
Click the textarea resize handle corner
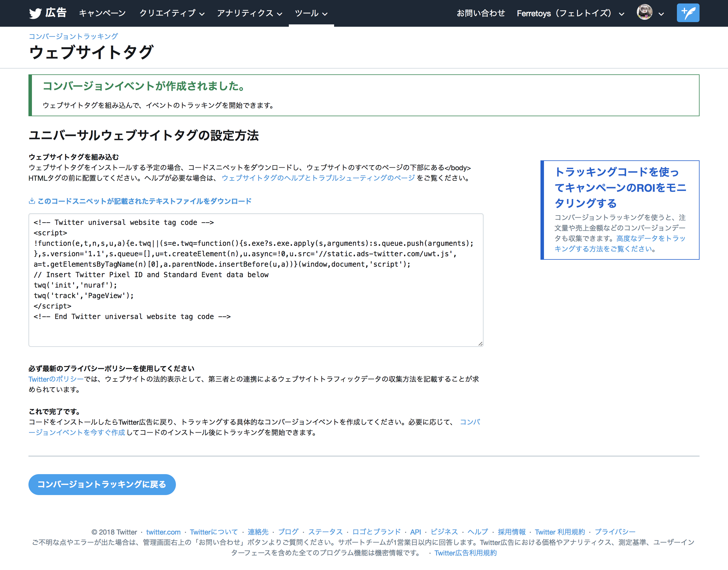(480, 343)
